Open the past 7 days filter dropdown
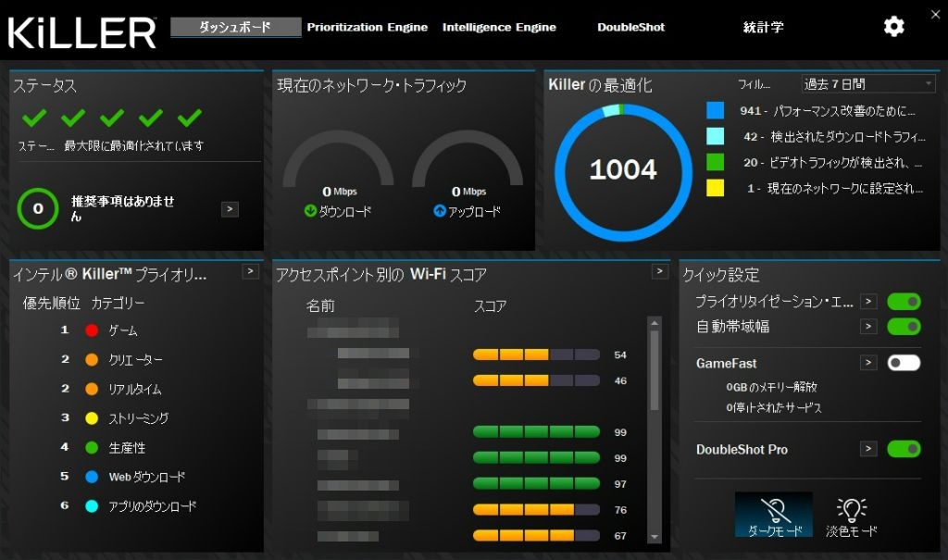 868,84
